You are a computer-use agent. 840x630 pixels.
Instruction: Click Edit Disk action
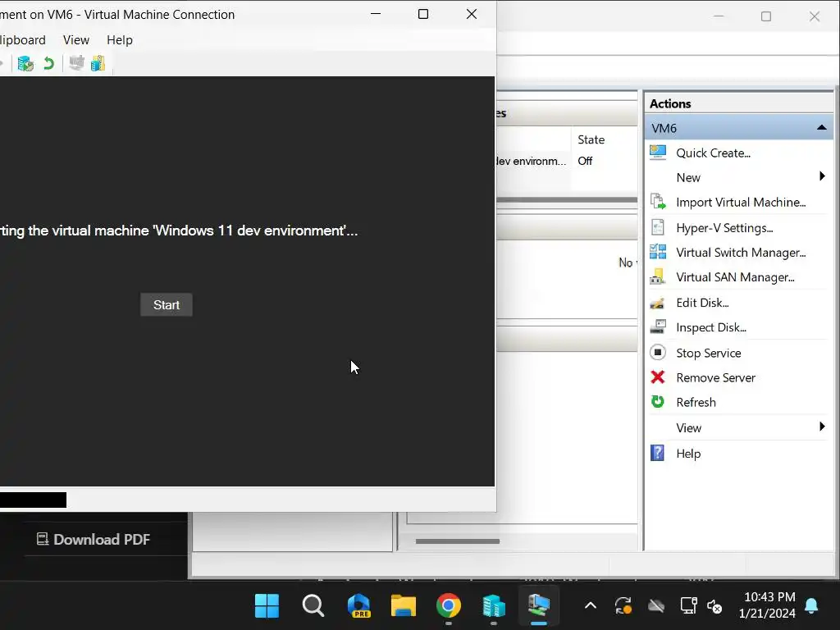point(702,303)
